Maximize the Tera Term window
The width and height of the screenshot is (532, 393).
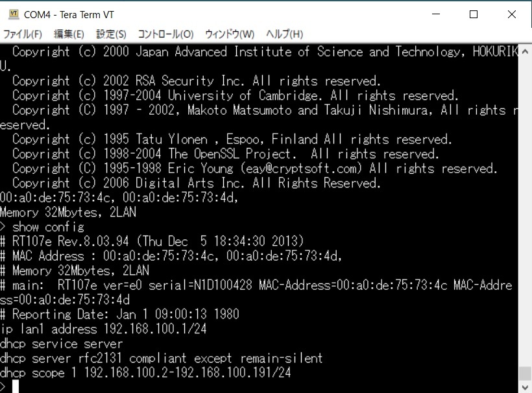(x=474, y=14)
